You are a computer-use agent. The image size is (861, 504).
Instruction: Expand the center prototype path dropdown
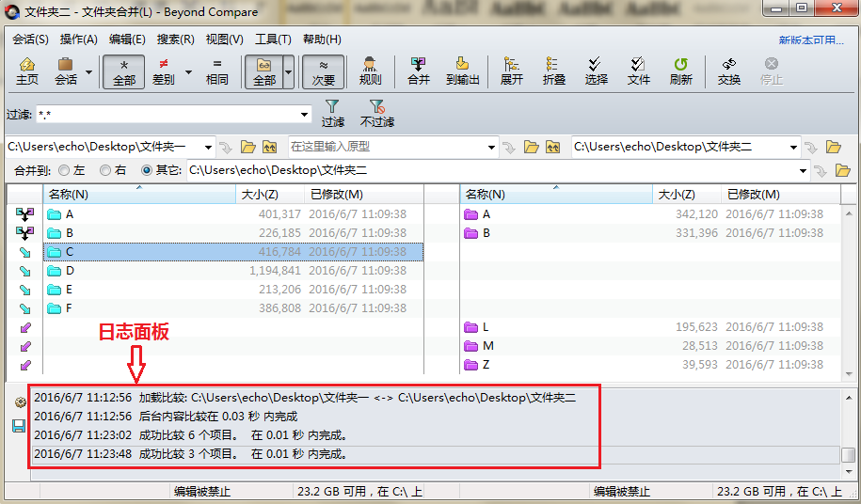point(491,147)
